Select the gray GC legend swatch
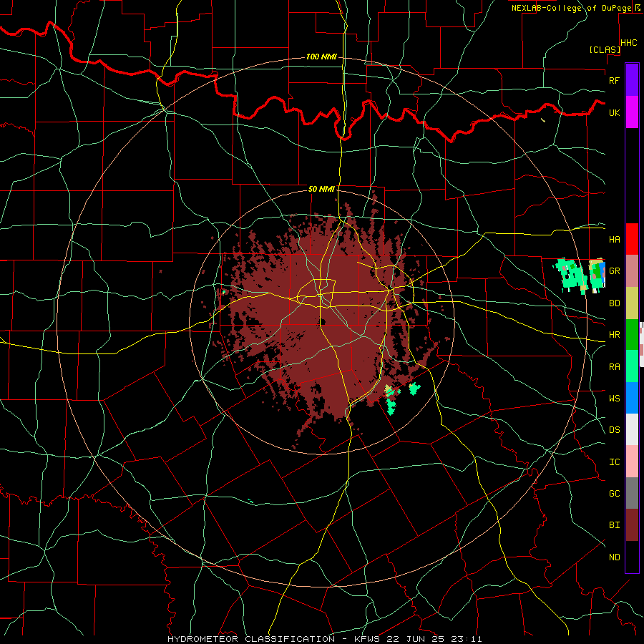The width and height of the screenshot is (644, 644). click(x=632, y=493)
